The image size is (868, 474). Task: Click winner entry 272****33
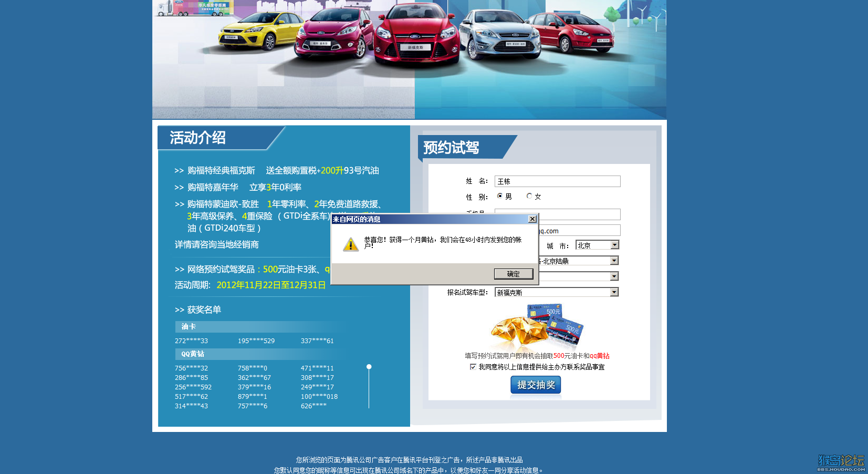(x=191, y=341)
